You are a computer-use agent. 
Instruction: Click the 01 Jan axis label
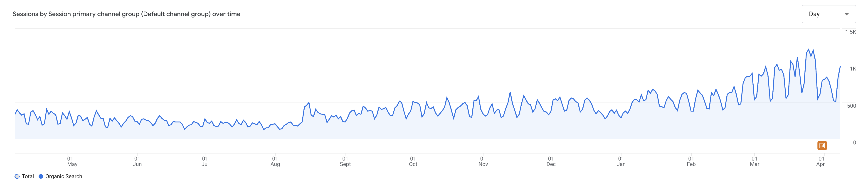coord(621,161)
